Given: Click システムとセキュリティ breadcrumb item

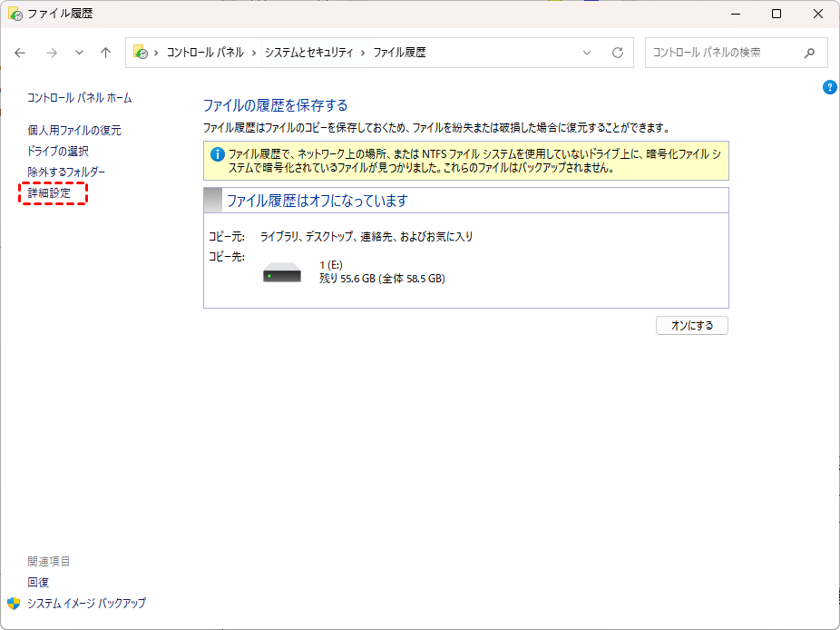Looking at the screenshot, I should tap(309, 53).
